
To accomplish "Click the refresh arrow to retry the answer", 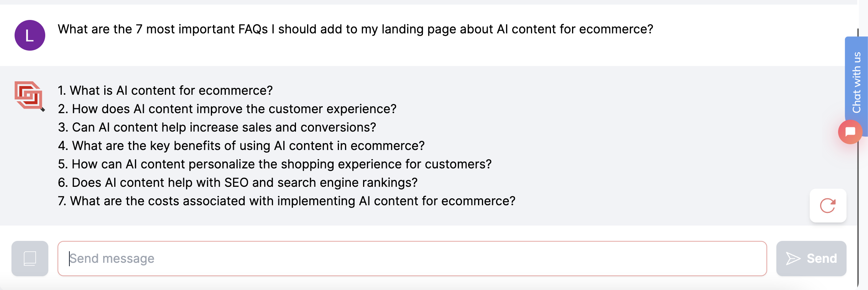I will point(828,206).
